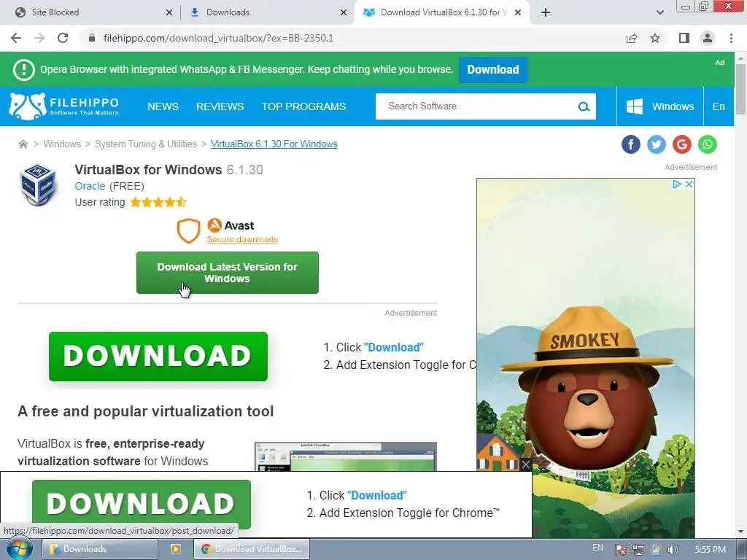Close the Smokey ad with X icon
Screen dimensions: 747x560
click(x=689, y=184)
